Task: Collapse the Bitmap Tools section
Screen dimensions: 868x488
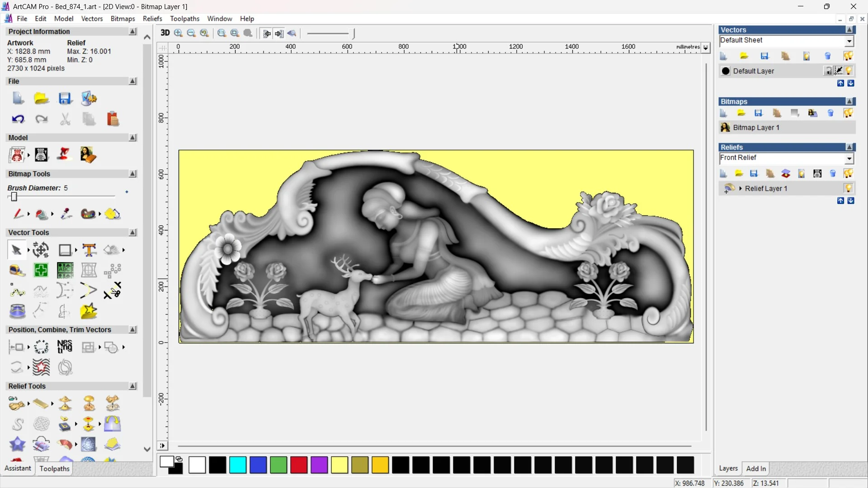Action: 132,174
